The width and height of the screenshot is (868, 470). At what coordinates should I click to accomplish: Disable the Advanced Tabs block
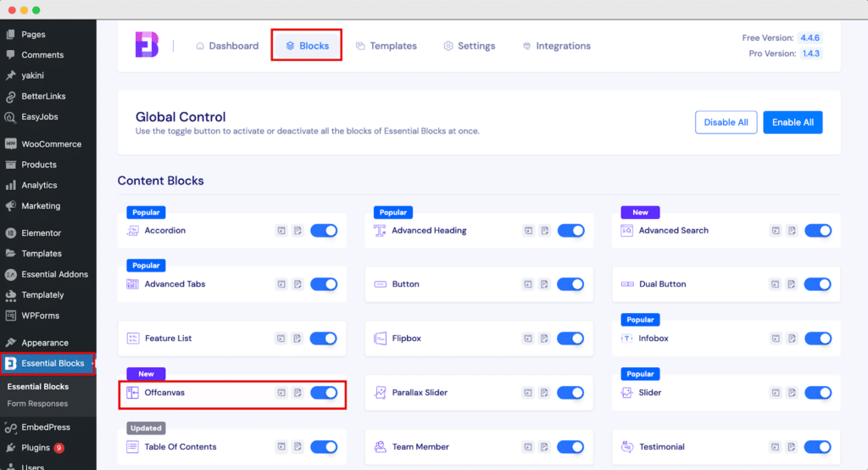(324, 284)
